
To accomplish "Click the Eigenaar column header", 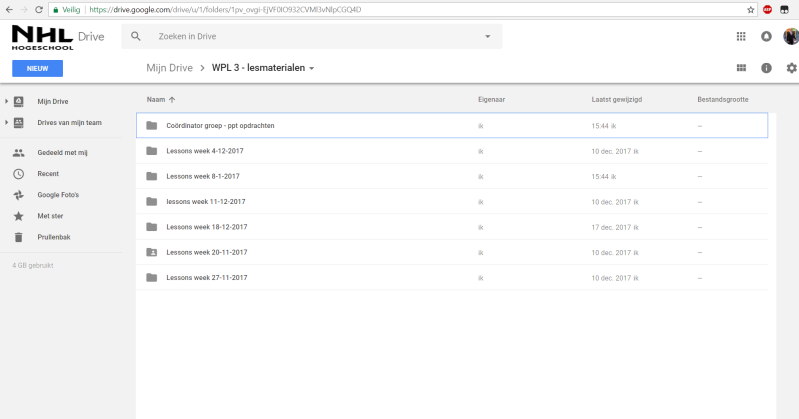I will coord(491,99).
